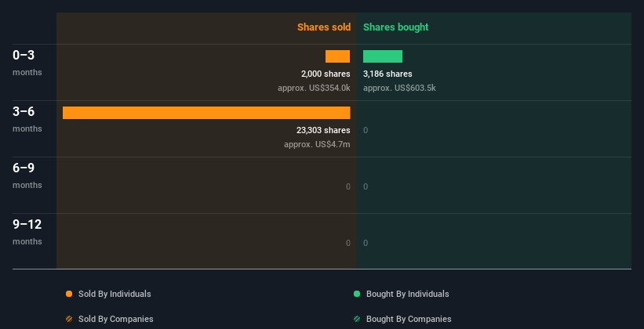The image size is (644, 329).
Task: Click the 'Sold By Individuals' legend label
Action: click(115, 294)
